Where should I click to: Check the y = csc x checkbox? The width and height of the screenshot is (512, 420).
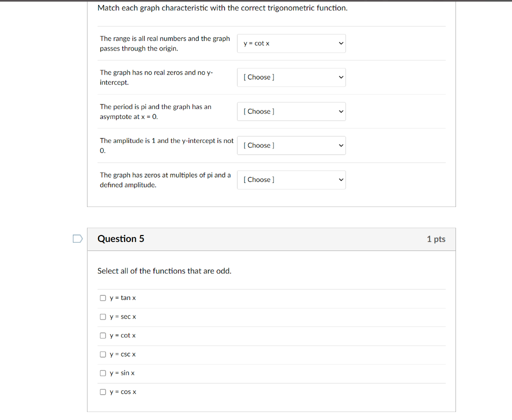click(x=102, y=354)
